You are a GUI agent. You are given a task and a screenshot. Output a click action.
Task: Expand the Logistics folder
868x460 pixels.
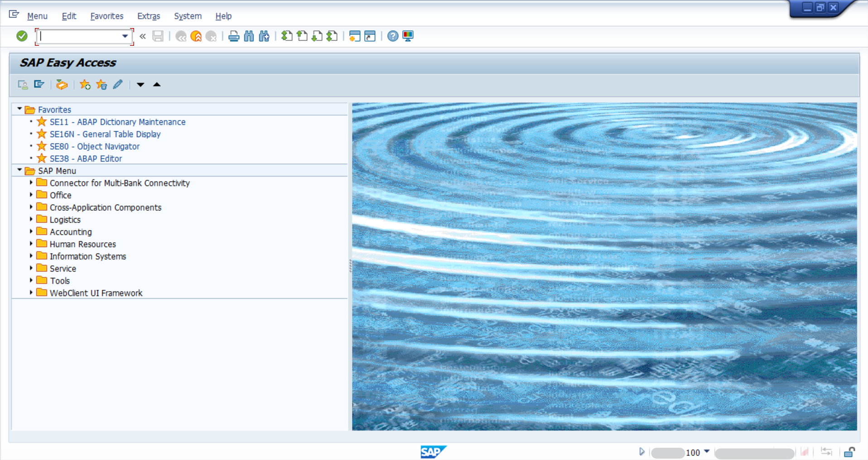[x=31, y=219]
